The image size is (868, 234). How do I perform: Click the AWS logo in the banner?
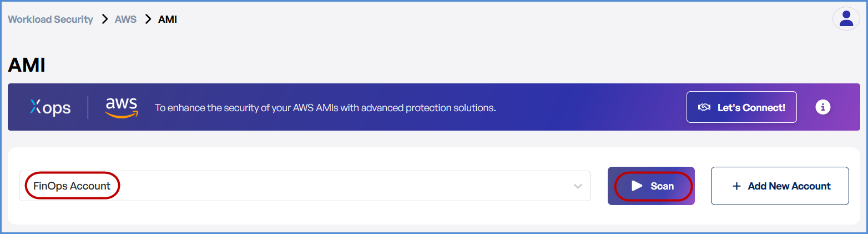pos(122,107)
